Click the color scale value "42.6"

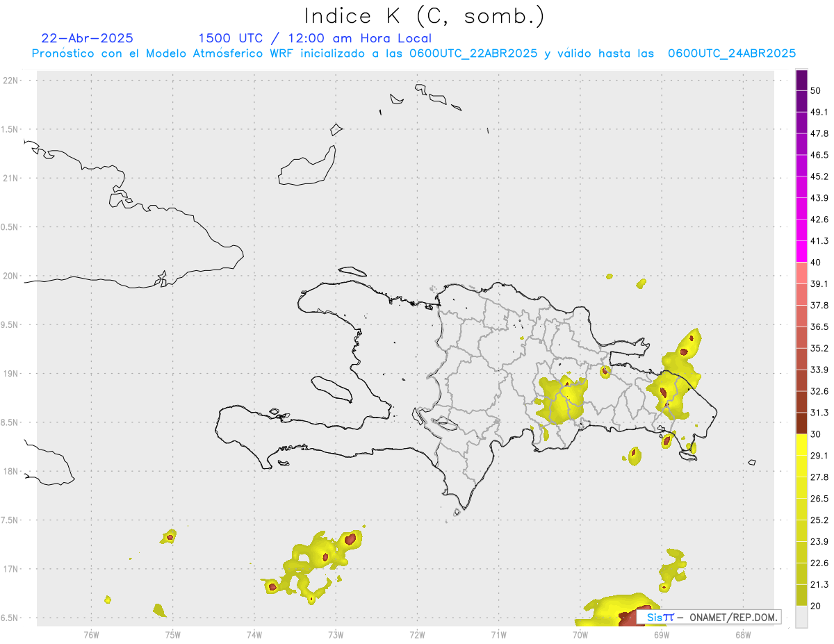tap(819, 220)
